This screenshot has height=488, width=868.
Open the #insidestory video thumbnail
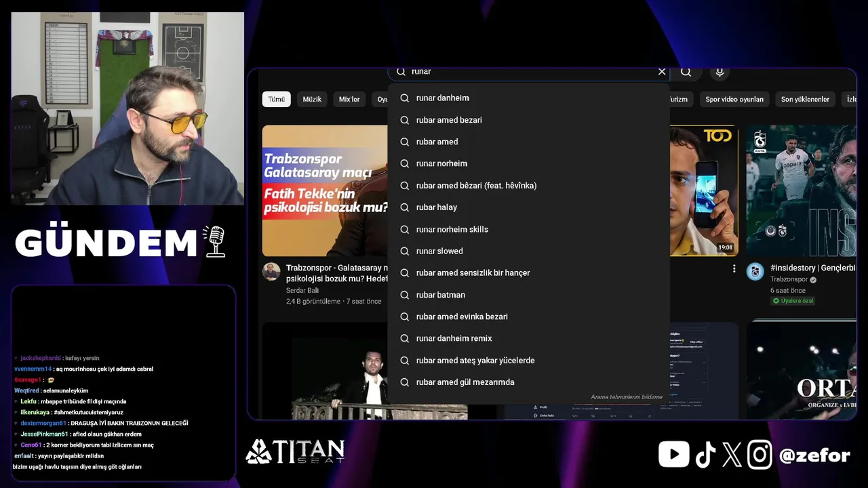point(802,190)
